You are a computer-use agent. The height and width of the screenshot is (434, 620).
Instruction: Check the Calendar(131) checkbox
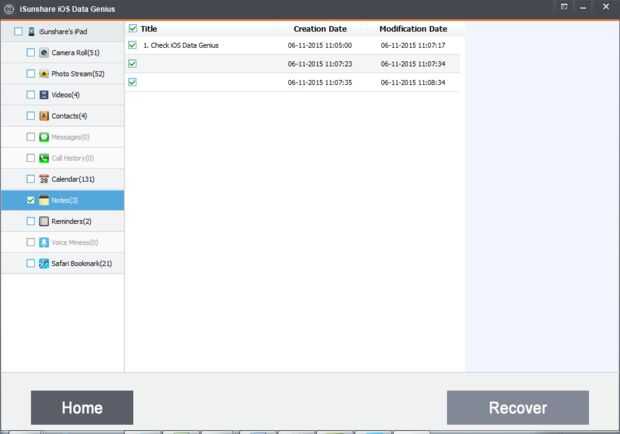point(30,179)
